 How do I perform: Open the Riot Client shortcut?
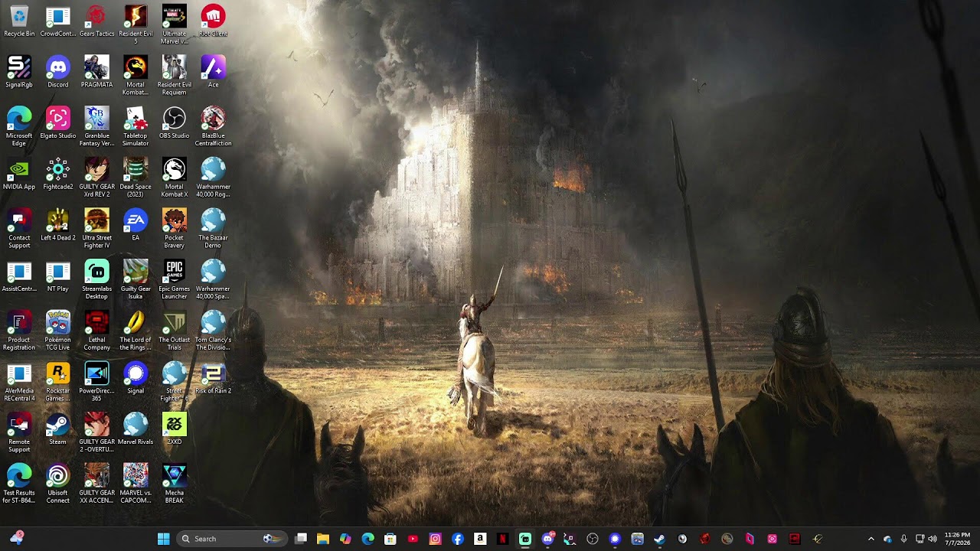[213, 21]
